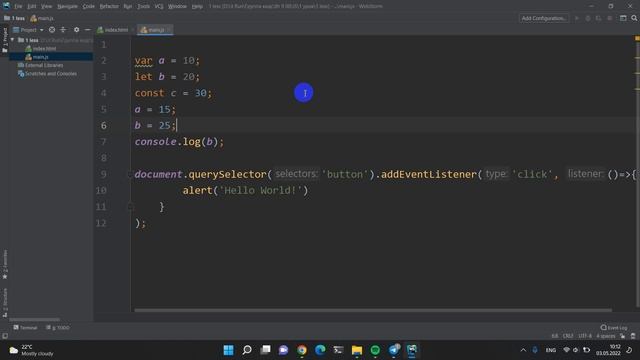
Task: Open Google Chrome from taskbar
Action: [x=302, y=350]
